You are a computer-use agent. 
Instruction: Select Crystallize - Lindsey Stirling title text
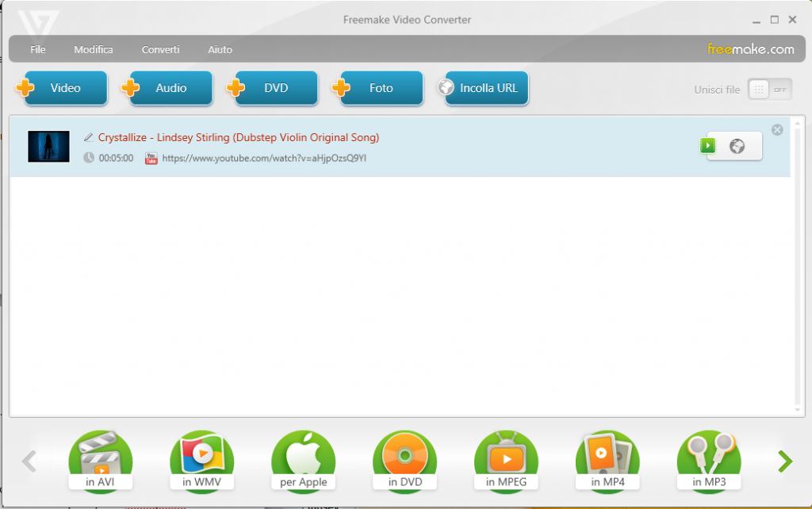click(239, 137)
